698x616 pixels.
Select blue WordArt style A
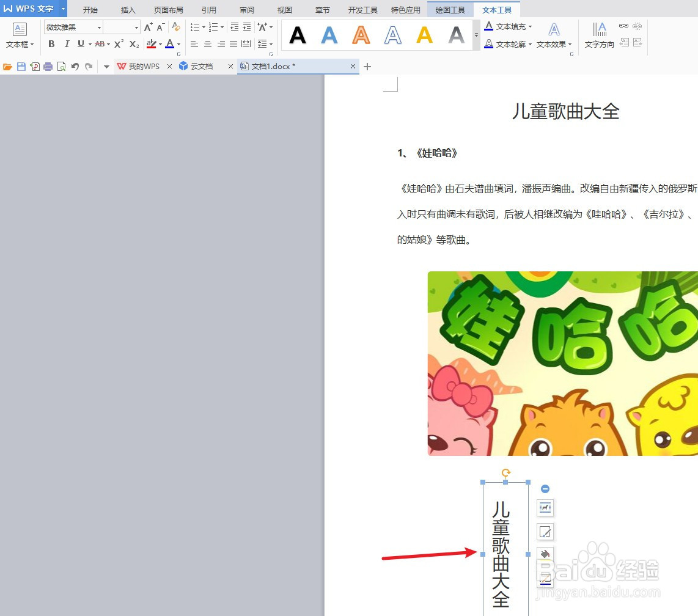[x=329, y=35]
